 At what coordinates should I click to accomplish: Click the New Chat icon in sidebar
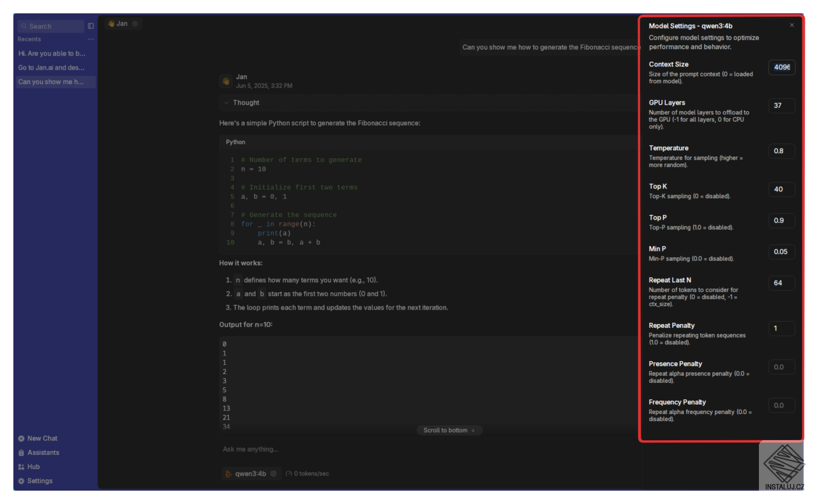pyautogui.click(x=22, y=438)
